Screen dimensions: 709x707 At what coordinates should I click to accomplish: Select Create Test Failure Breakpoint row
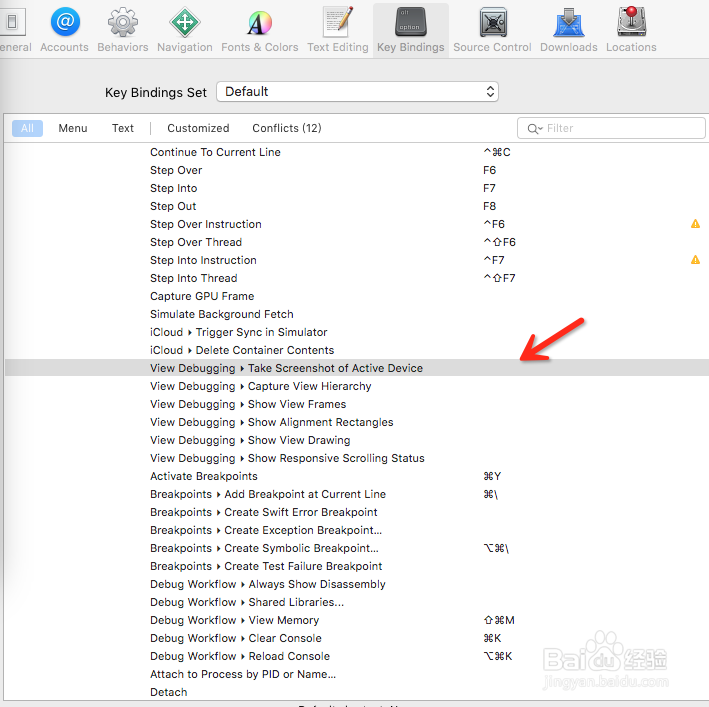pyautogui.click(x=356, y=566)
